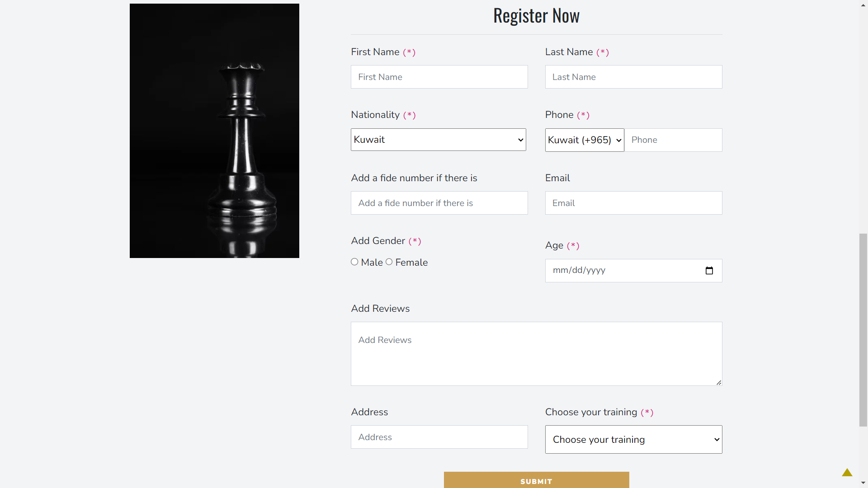Click the gold scroll-to-top triangle

(847, 473)
